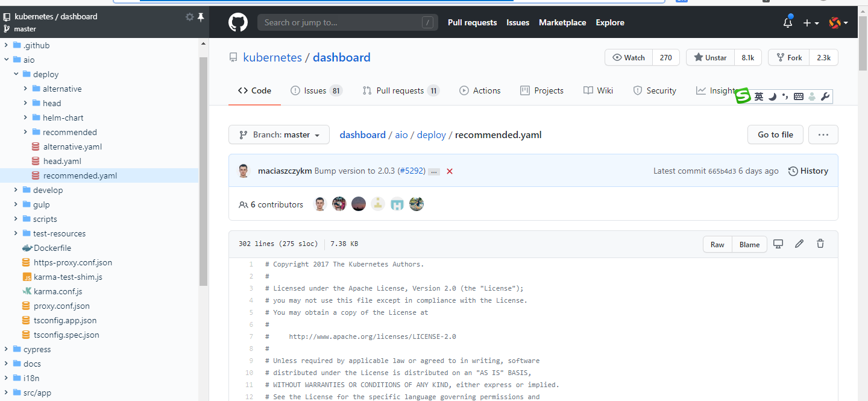Edit this file with pencil icon
Viewport: 868px width, 401px height.
point(799,244)
